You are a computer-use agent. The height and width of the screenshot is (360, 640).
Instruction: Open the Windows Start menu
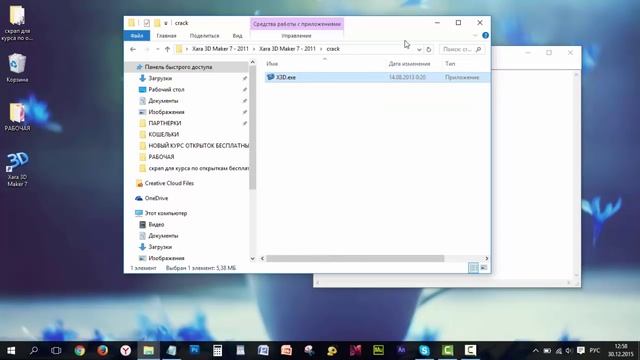pyautogui.click(x=11, y=350)
